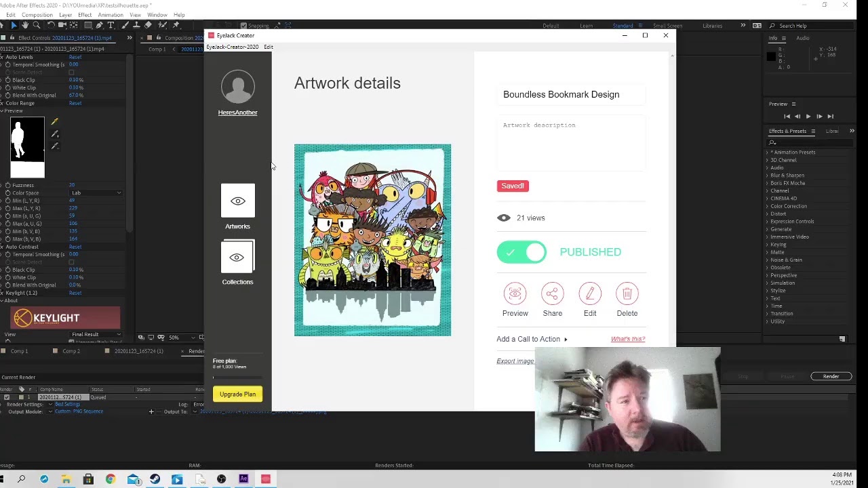Open the Composition menu
This screenshot has height=488, width=868.
pos(37,15)
